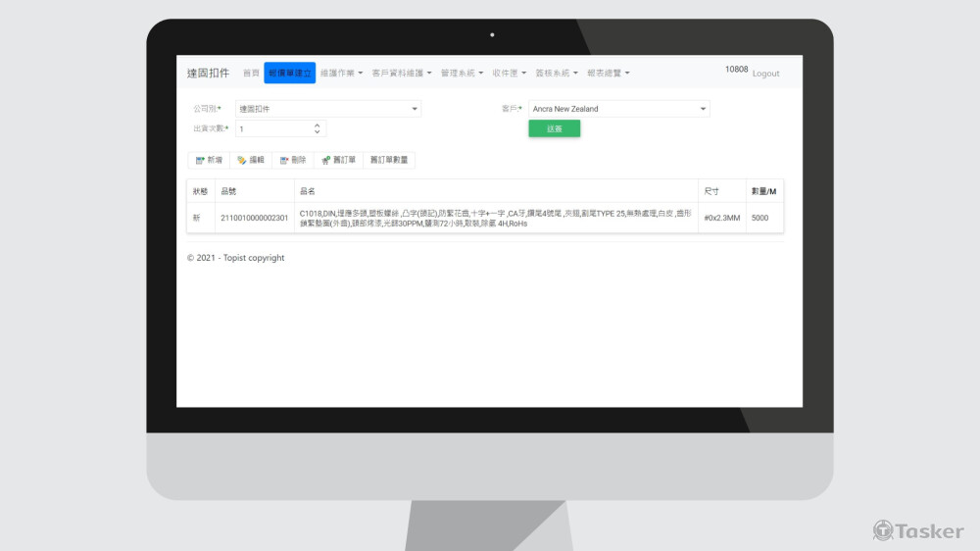This screenshot has height=551, width=980.
Task: Click the #0x2.3MM size cell
Action: click(722, 219)
